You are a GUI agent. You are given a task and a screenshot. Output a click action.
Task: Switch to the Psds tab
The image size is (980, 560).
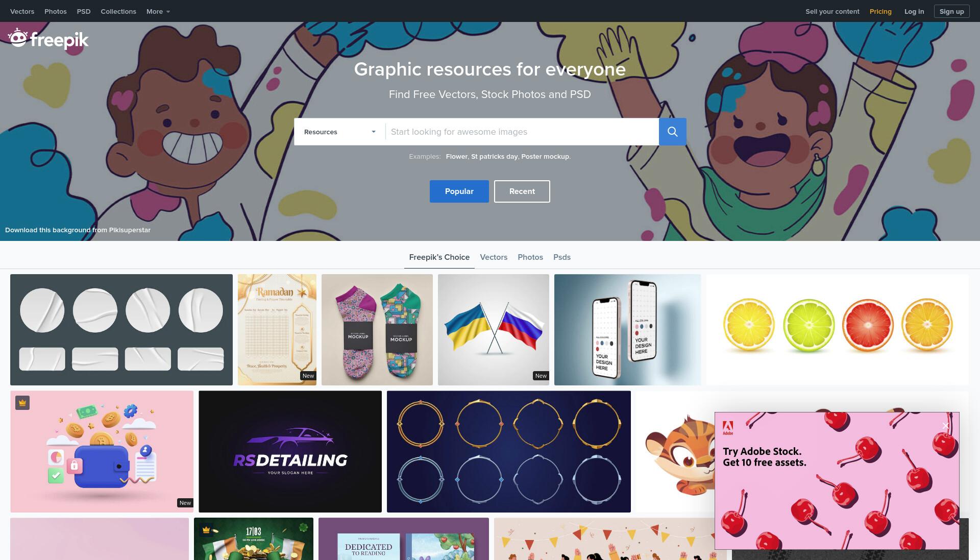click(x=561, y=257)
